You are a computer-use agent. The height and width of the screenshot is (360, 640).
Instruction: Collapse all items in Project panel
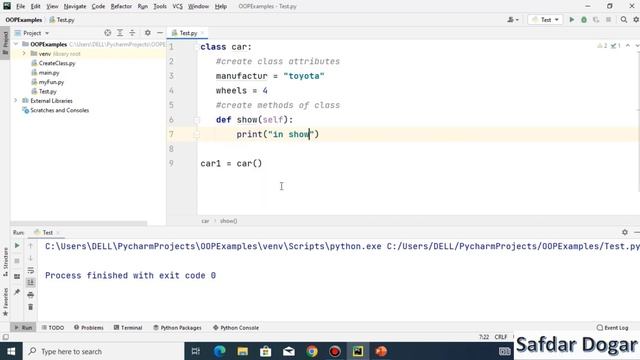(132, 33)
